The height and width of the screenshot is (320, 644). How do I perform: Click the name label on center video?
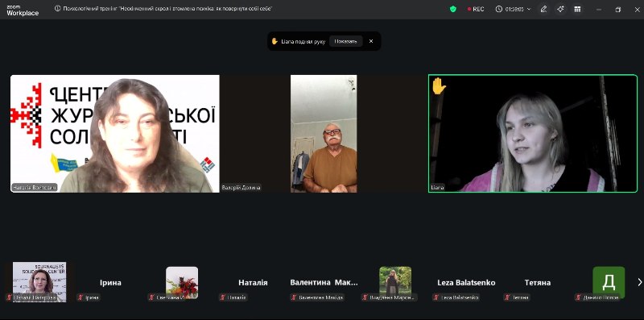241,188
